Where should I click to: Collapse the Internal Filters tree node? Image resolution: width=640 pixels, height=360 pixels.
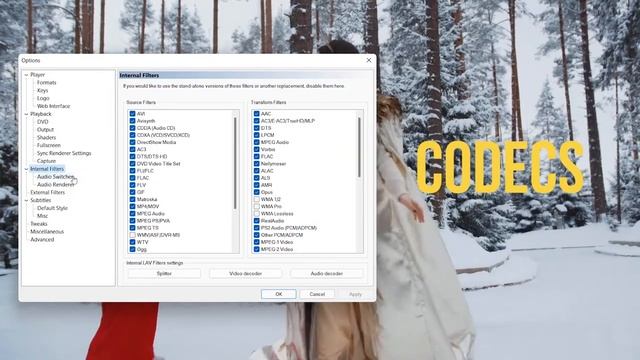point(27,169)
